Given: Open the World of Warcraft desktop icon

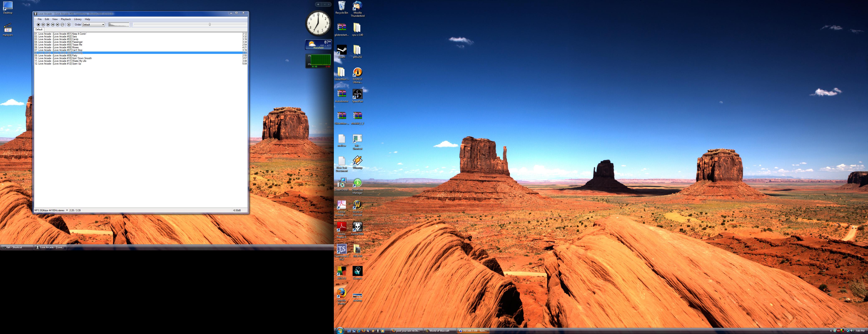Looking at the screenshot, I should pyautogui.click(x=357, y=205).
